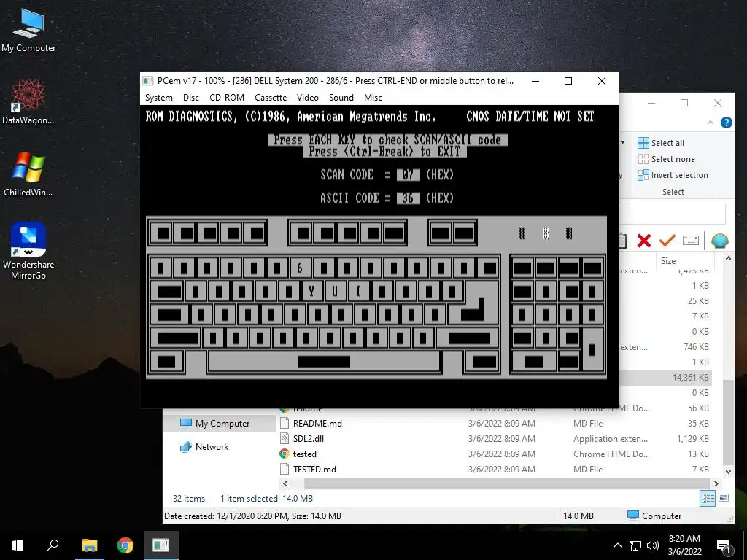Click the PCem window title bar icon
Screen dimensions: 747x560
(148, 81)
